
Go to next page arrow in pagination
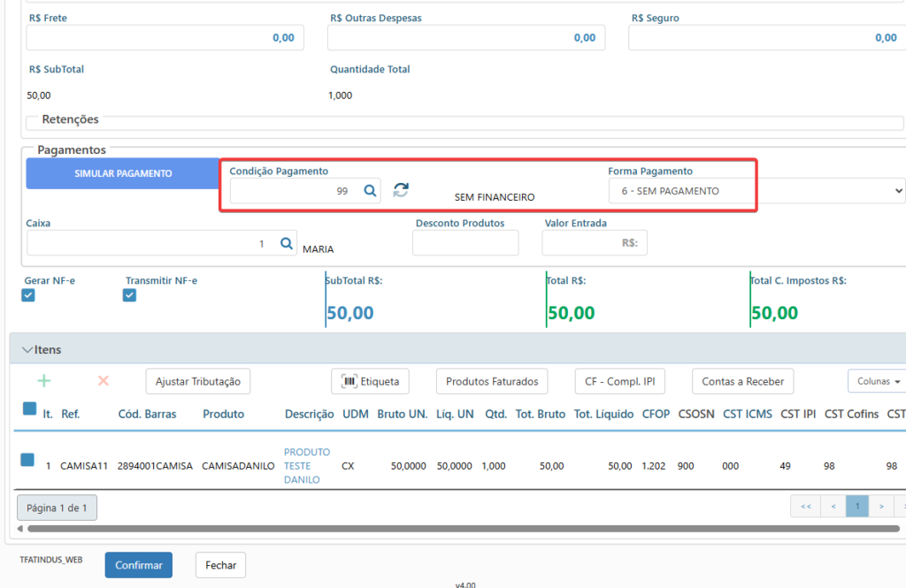(881, 507)
